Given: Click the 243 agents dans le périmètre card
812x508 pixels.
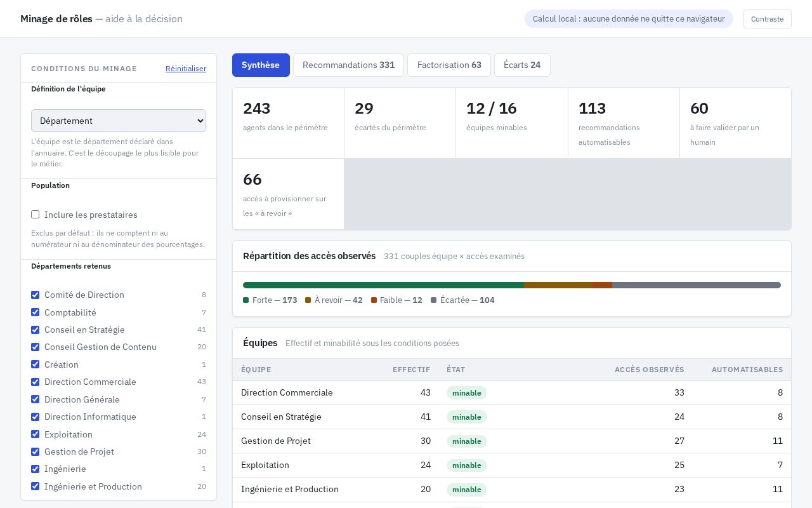Looking at the screenshot, I should tap(289, 123).
